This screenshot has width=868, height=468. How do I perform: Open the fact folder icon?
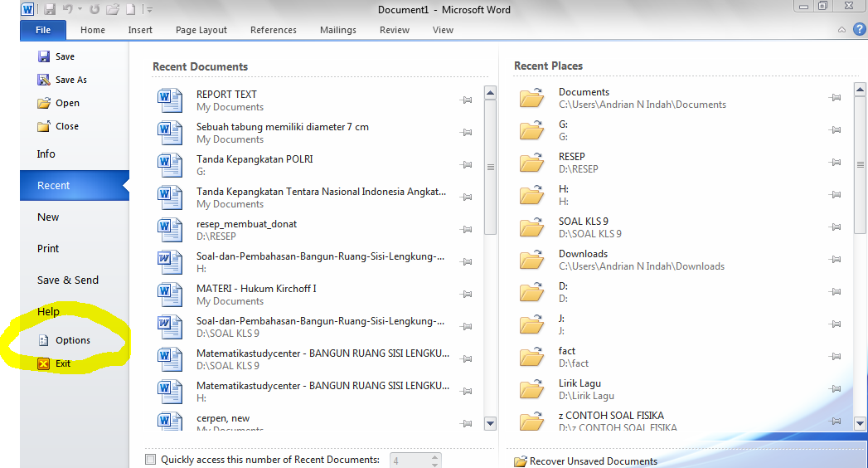point(531,356)
